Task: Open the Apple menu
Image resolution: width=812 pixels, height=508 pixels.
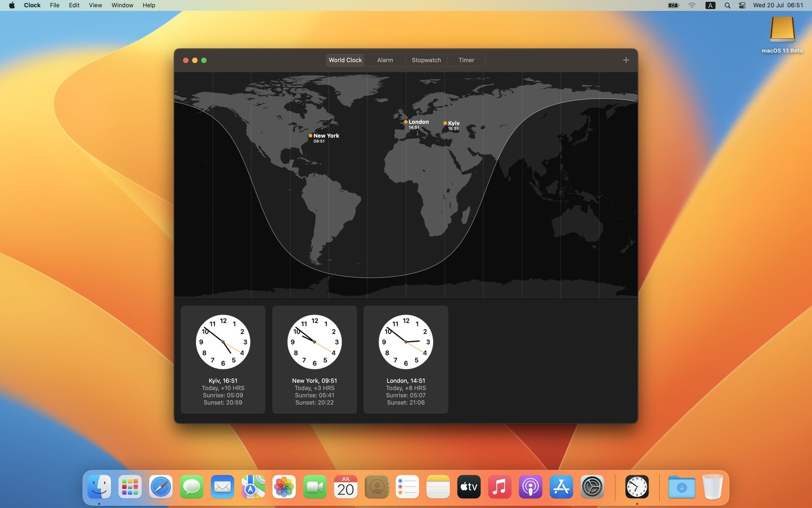Action: point(12,5)
